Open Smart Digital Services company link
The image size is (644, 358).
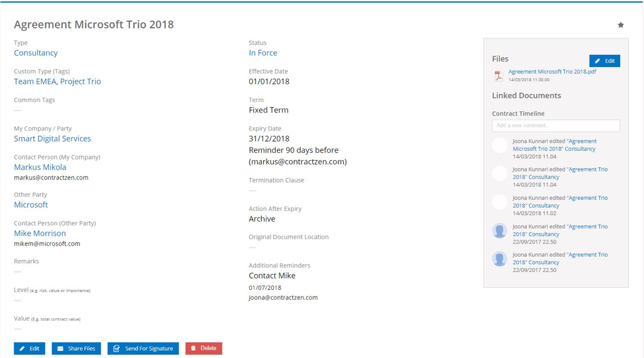click(x=52, y=138)
